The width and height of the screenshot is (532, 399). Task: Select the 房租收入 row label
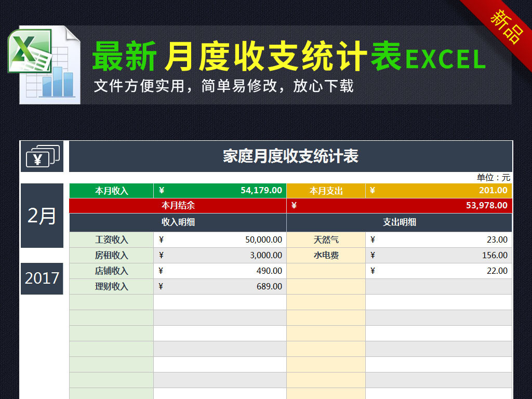coord(111,256)
